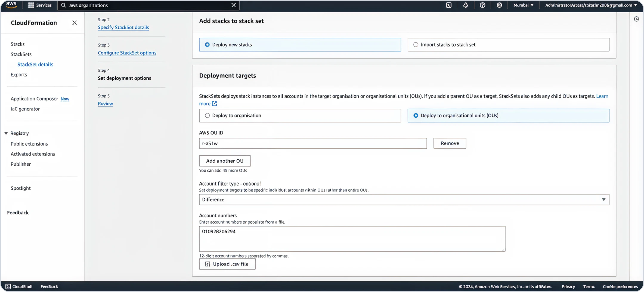The height and width of the screenshot is (292, 644).
Task: Choose Deploy to organisation radio button
Action: [x=207, y=115]
